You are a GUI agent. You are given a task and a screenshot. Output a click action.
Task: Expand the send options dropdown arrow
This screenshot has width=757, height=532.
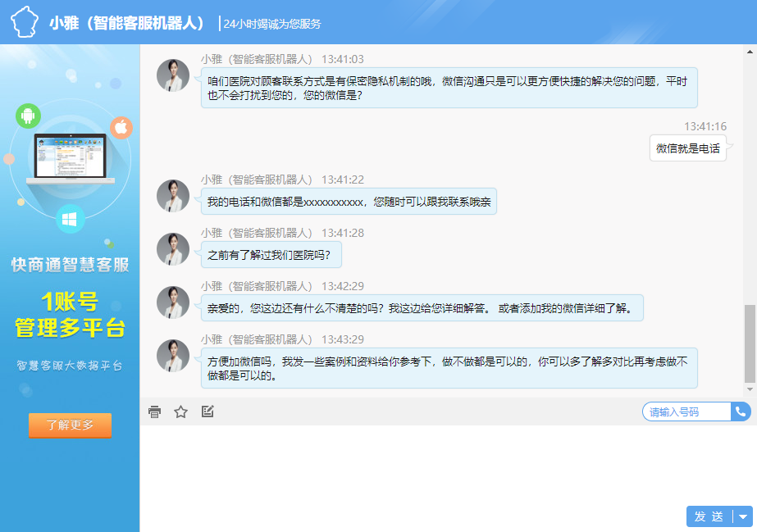[743, 516]
